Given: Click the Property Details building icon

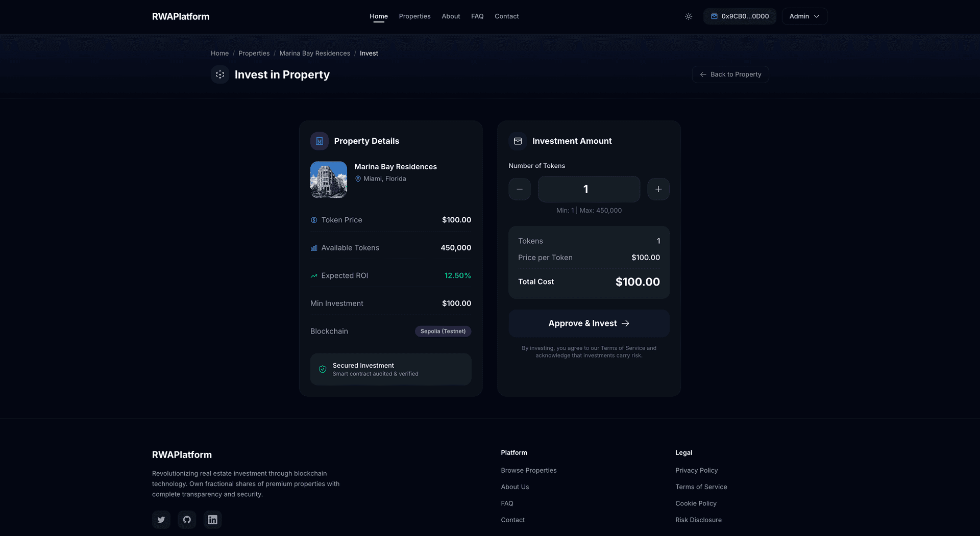Looking at the screenshot, I should [320, 141].
